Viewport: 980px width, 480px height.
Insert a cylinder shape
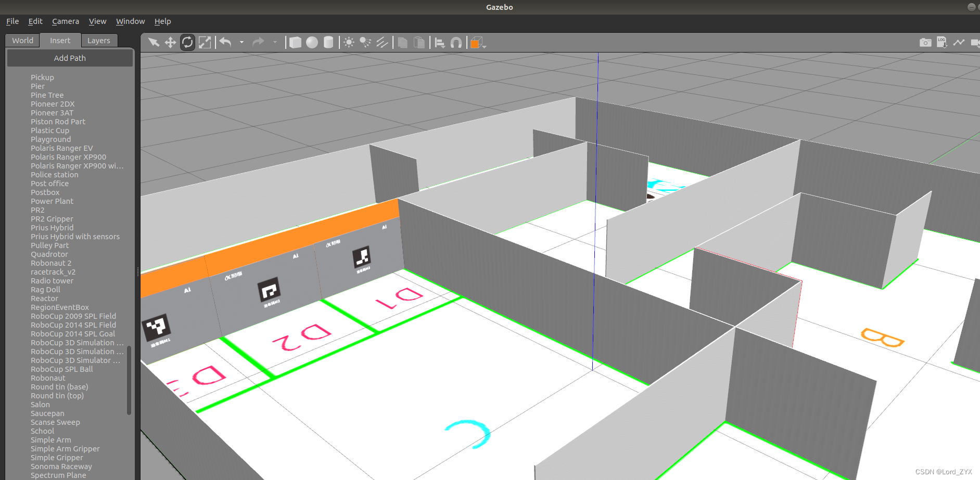[x=328, y=42]
